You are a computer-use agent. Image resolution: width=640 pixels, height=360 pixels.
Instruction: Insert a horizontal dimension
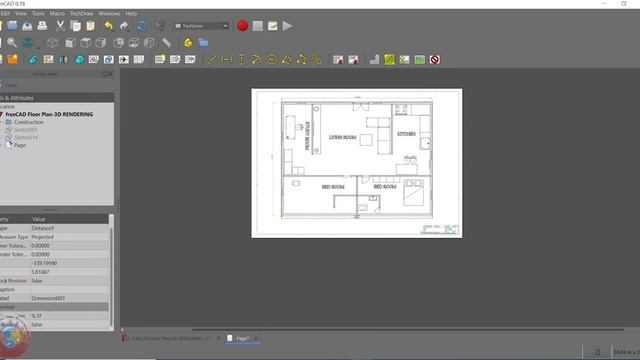[x=227, y=60]
